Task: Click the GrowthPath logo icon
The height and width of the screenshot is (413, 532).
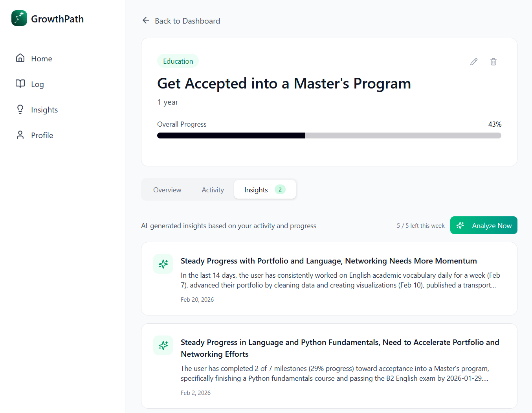Action: click(19, 18)
